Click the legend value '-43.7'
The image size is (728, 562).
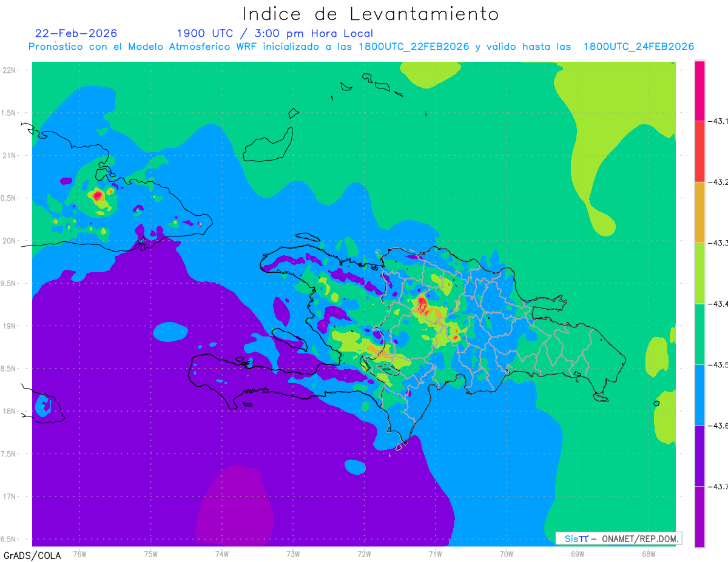[718, 487]
